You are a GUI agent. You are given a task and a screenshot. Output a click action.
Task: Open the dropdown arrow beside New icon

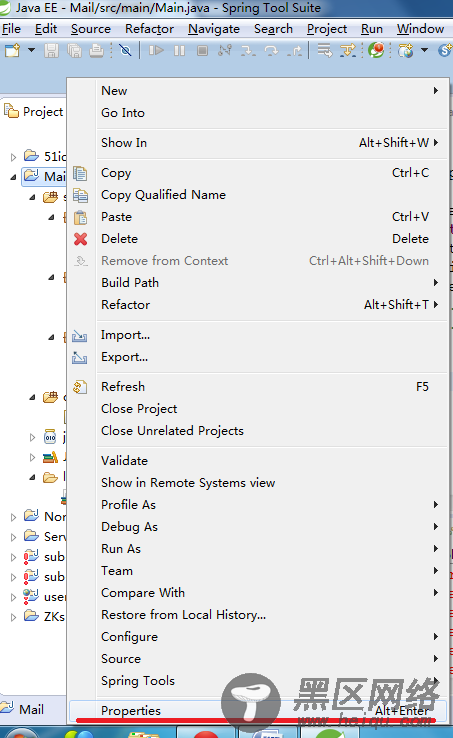click(x=31, y=50)
